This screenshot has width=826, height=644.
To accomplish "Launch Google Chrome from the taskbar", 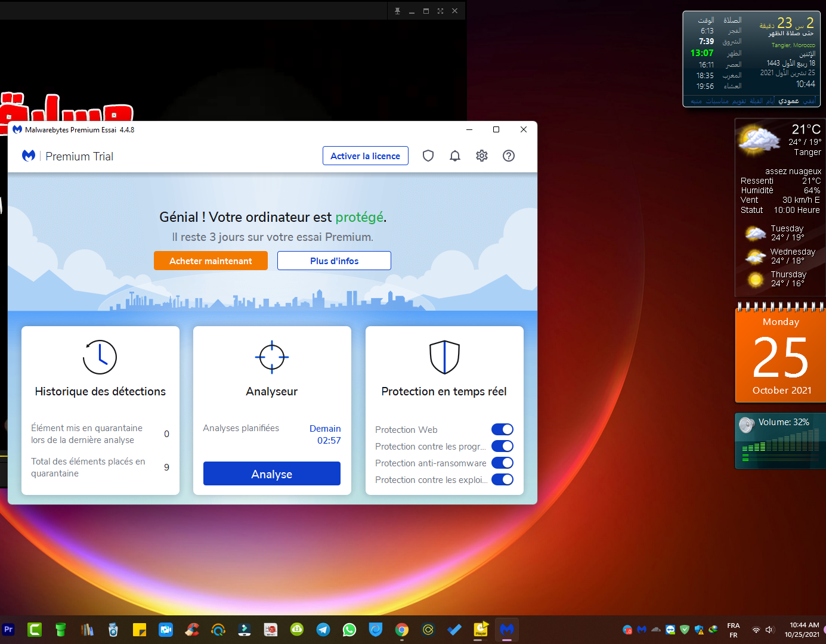I will (x=402, y=629).
